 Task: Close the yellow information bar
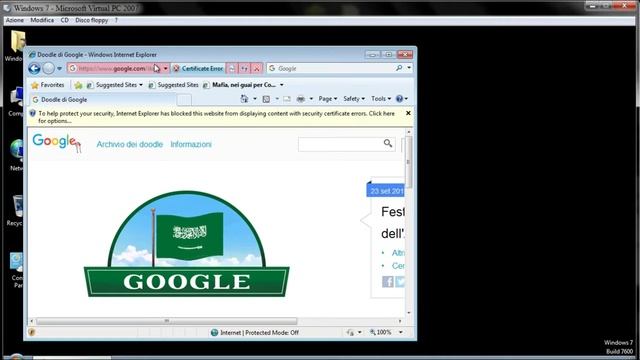[408, 113]
